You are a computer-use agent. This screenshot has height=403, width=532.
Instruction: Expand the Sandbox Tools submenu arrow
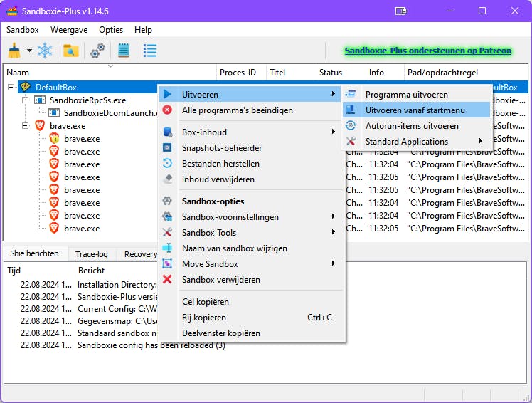point(334,232)
